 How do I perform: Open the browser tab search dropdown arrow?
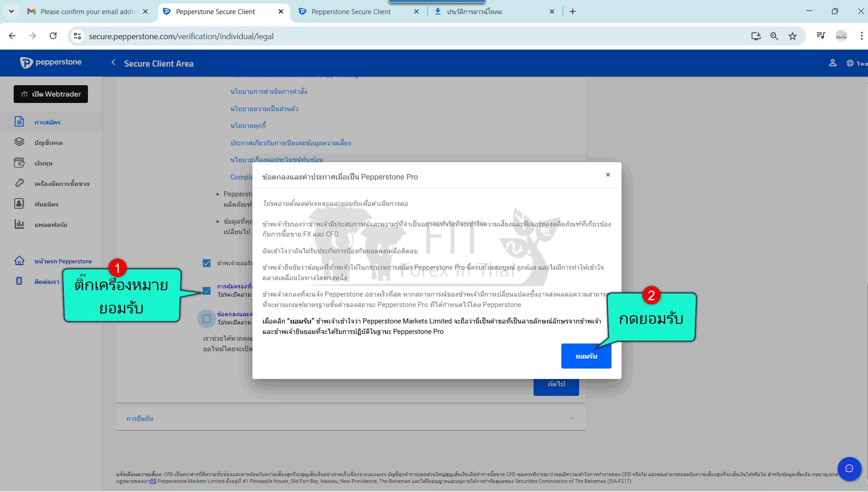click(11, 11)
